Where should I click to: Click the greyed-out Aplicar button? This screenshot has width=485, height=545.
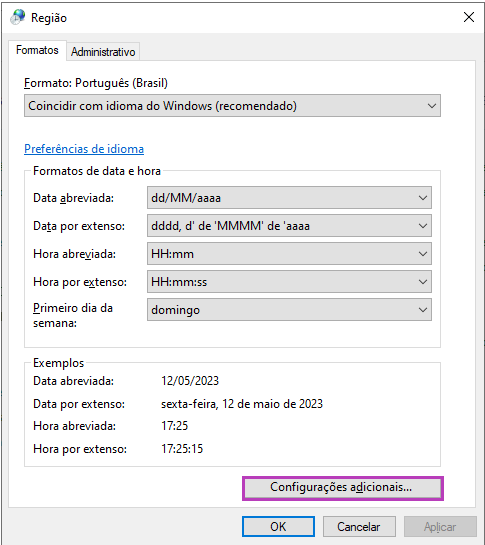pos(440,526)
